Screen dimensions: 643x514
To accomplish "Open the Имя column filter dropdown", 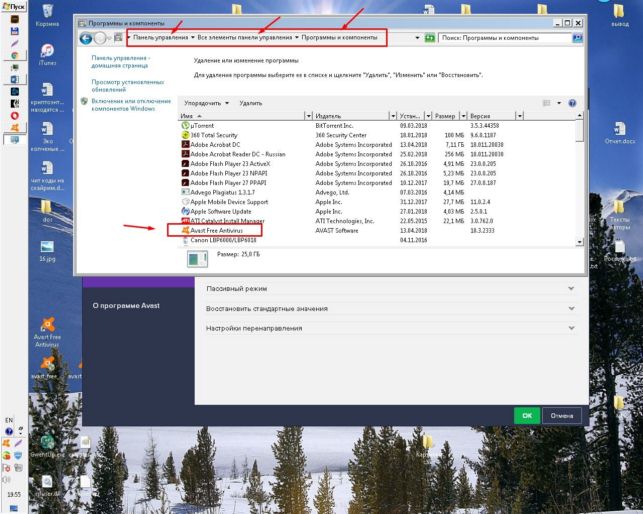I will (x=308, y=116).
